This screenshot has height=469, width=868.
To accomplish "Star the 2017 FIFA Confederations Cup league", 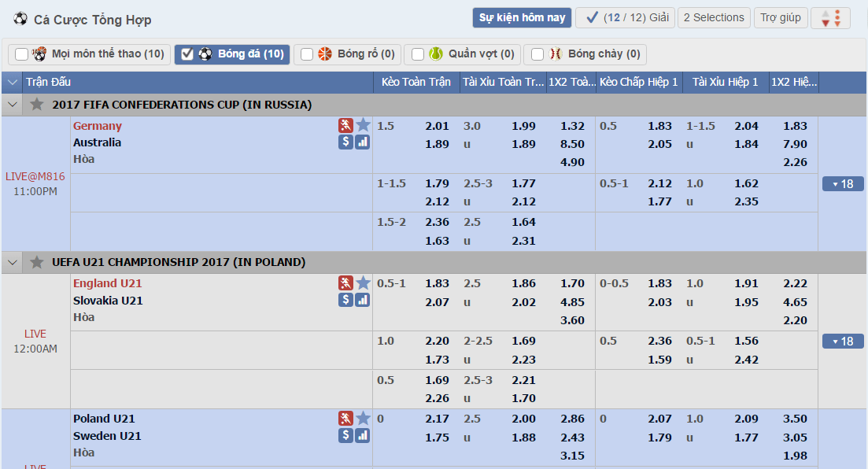I will (37, 104).
